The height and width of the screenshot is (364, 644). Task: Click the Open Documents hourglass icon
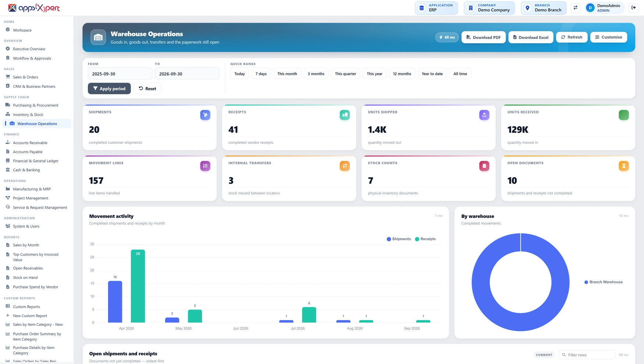[x=623, y=166]
